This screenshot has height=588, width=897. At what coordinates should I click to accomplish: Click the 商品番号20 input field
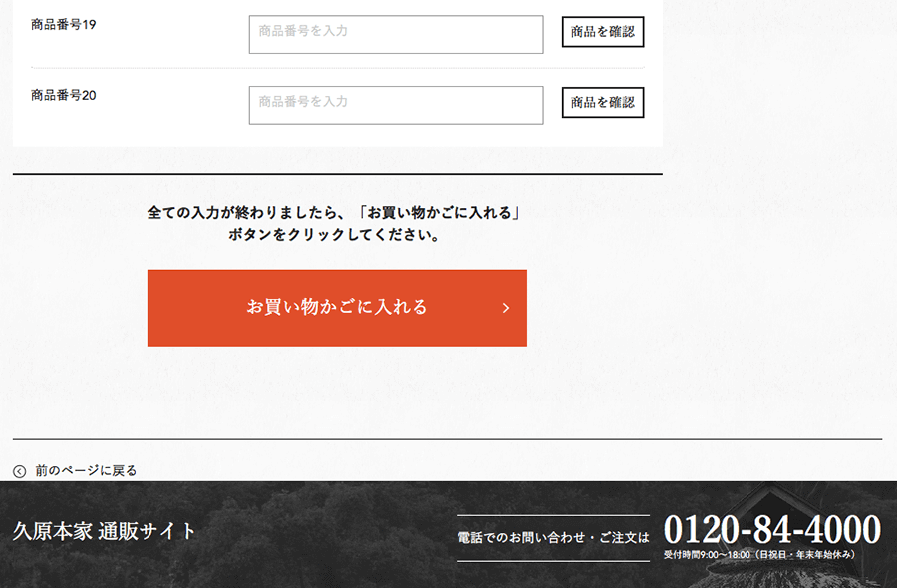396,105
